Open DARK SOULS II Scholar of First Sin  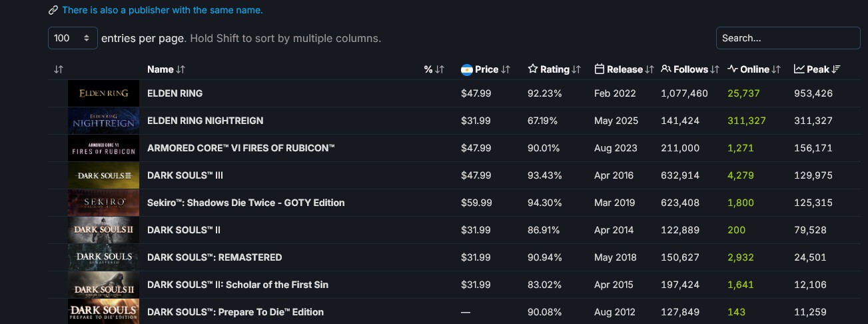point(238,285)
